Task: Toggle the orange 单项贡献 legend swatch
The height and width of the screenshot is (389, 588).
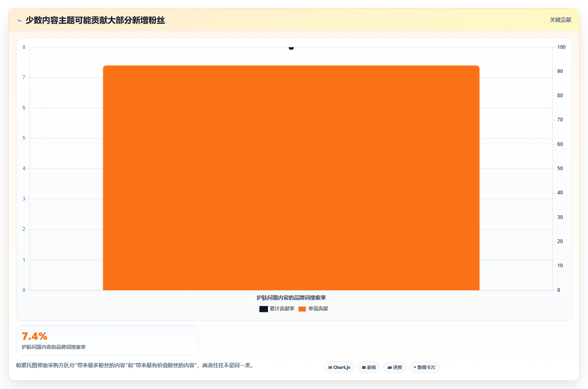Action: (x=302, y=309)
